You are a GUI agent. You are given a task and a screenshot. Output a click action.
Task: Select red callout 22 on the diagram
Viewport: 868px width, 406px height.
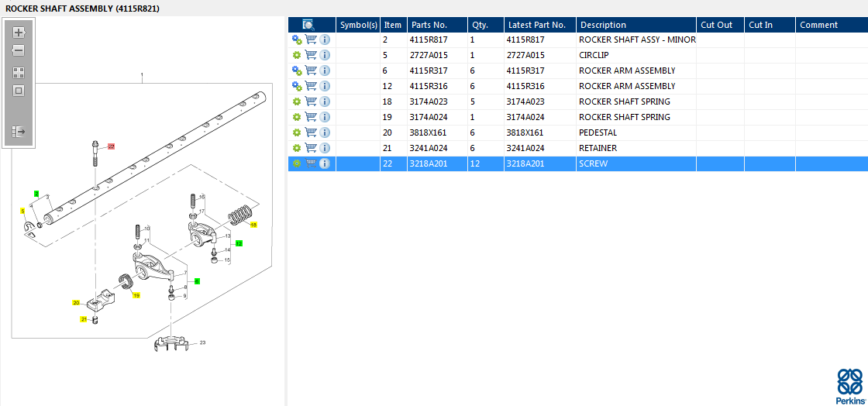point(111,146)
